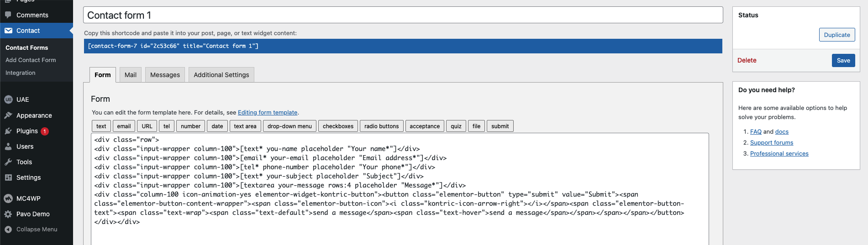The height and width of the screenshot is (245, 868).
Task: Insert a checkboxes form tag
Action: click(338, 126)
